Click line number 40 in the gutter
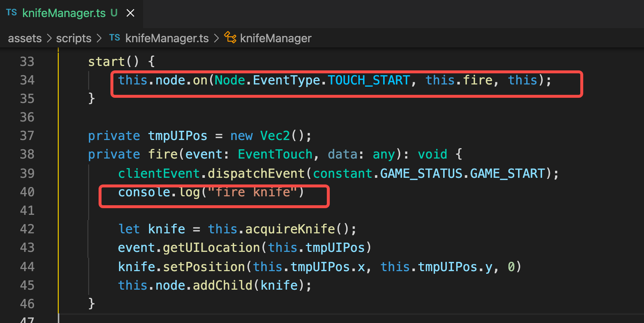This screenshot has height=323, width=644. click(x=27, y=192)
